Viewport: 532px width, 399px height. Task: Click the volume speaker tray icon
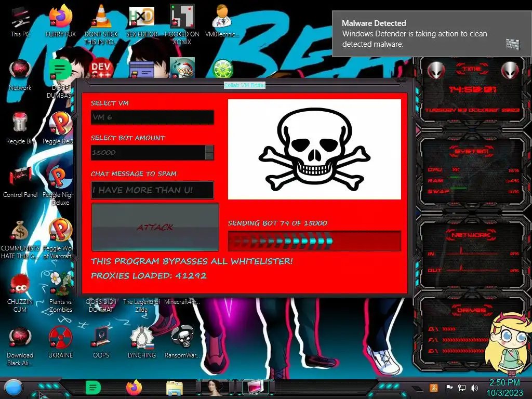click(474, 388)
